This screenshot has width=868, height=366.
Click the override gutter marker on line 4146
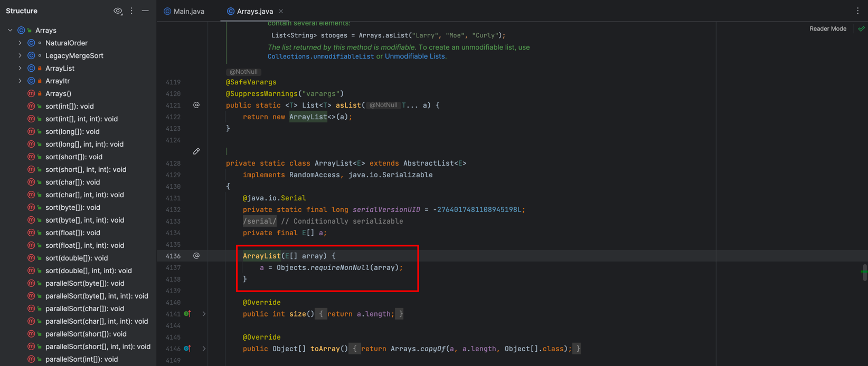click(187, 349)
